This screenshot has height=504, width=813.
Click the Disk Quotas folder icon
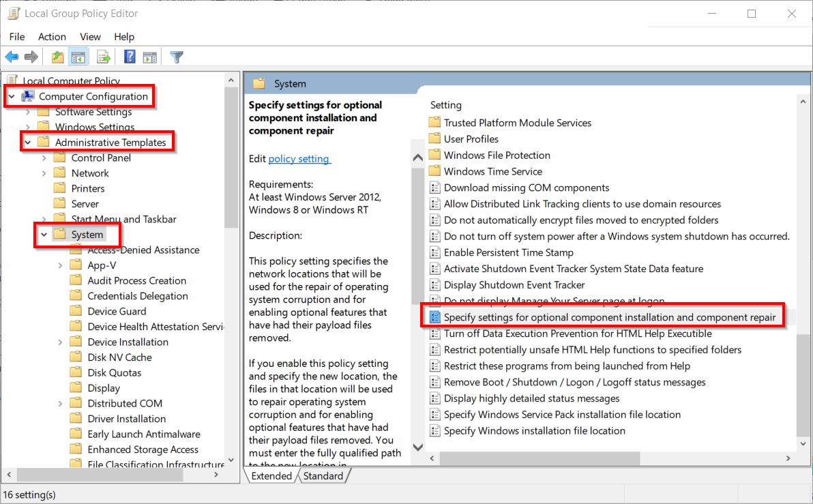[x=76, y=373]
